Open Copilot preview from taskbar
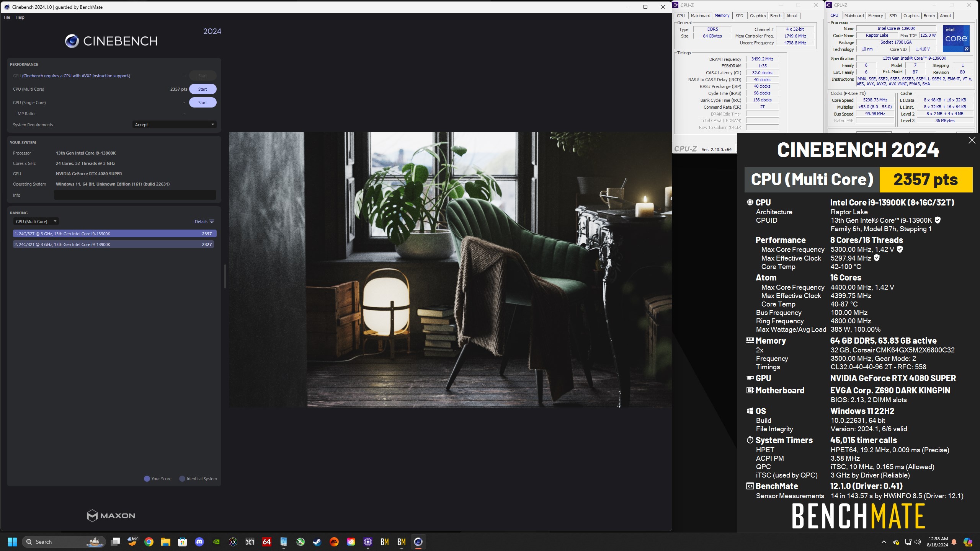980x551 pixels. 968,542
